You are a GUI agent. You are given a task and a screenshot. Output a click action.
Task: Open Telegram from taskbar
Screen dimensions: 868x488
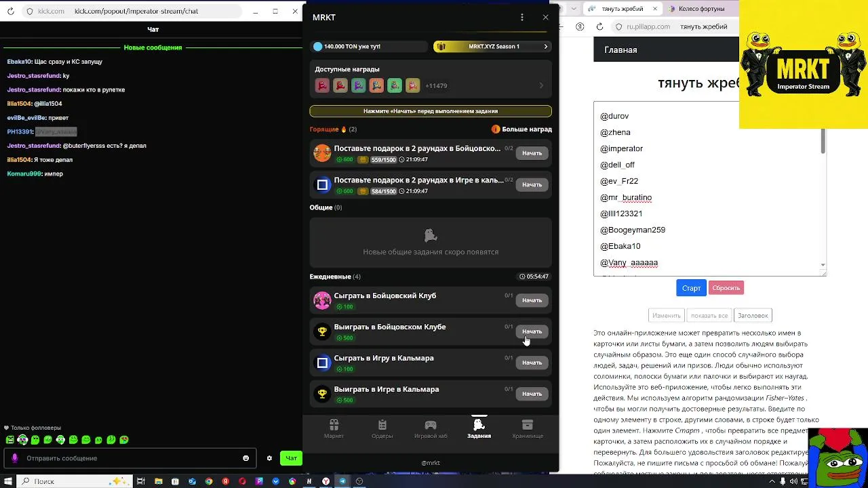(342, 481)
